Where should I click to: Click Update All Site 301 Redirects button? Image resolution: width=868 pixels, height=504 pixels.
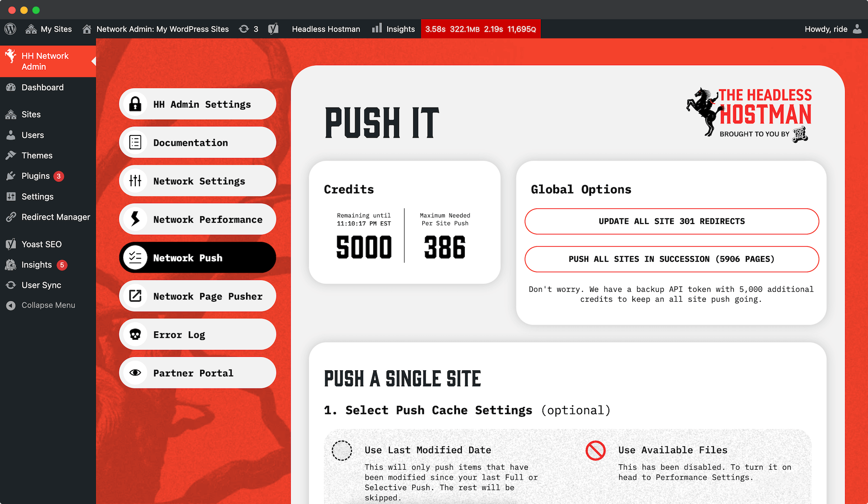(671, 221)
